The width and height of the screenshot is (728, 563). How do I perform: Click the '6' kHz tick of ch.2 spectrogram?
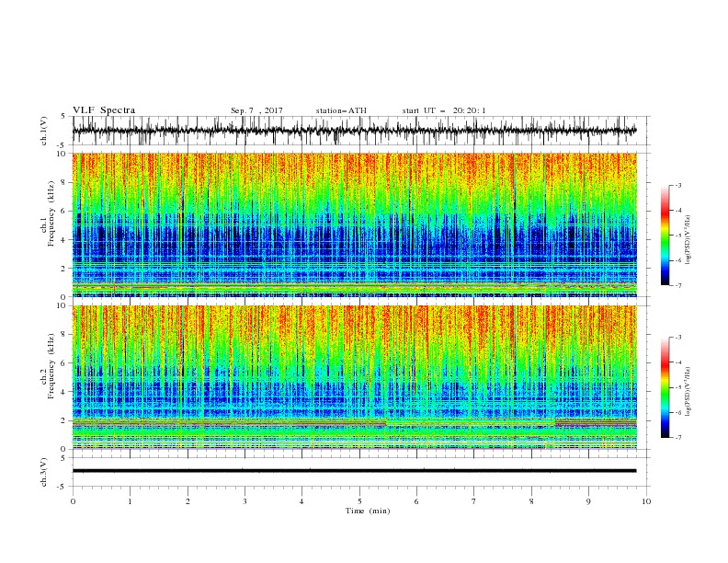click(63, 363)
